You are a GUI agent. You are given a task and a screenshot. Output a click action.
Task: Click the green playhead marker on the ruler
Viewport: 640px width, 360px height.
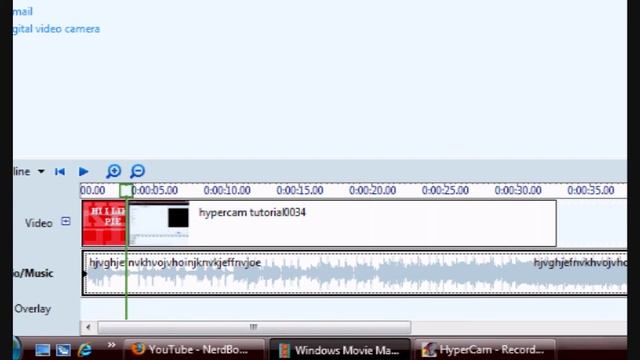(126, 190)
